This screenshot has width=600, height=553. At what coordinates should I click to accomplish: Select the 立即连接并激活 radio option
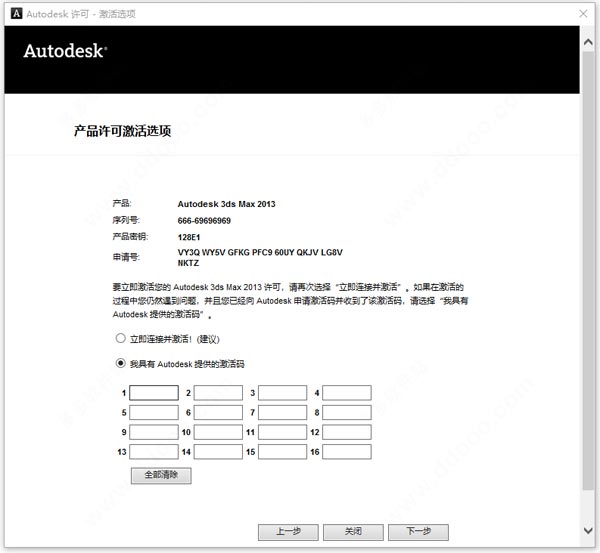pyautogui.click(x=121, y=338)
